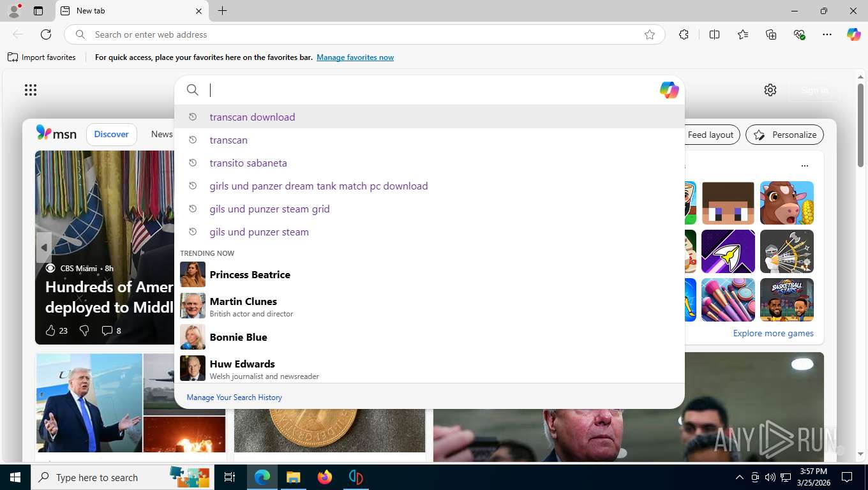Add this page to favorites star
The height and width of the screenshot is (490, 868).
tap(650, 34)
